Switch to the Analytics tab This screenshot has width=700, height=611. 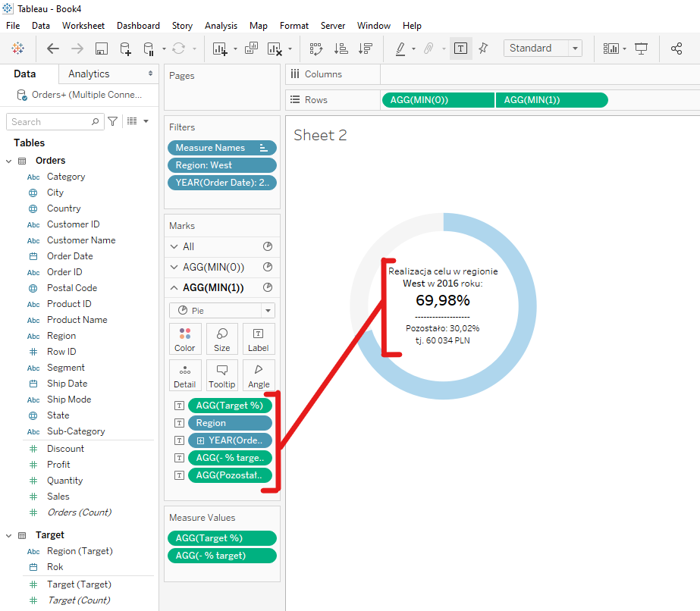[89, 74]
